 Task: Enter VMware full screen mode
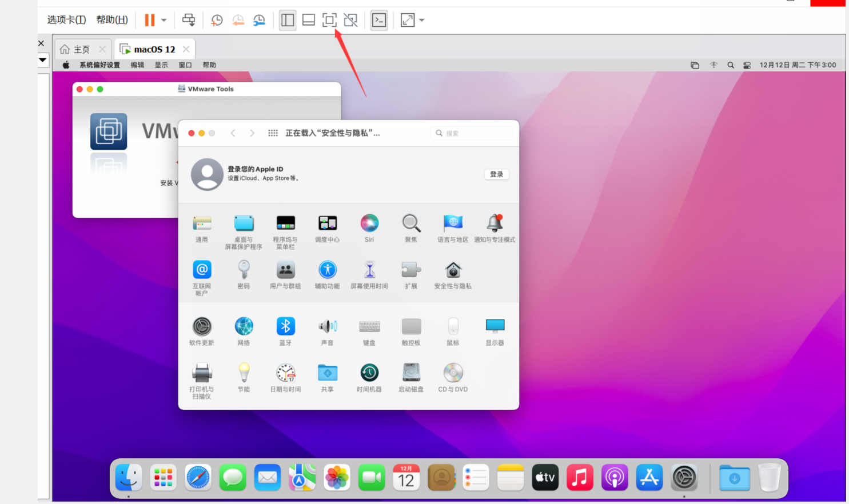coord(329,20)
